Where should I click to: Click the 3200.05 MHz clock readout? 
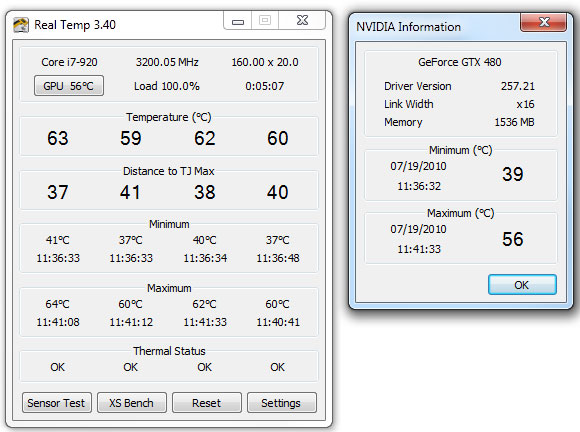pyautogui.click(x=167, y=62)
